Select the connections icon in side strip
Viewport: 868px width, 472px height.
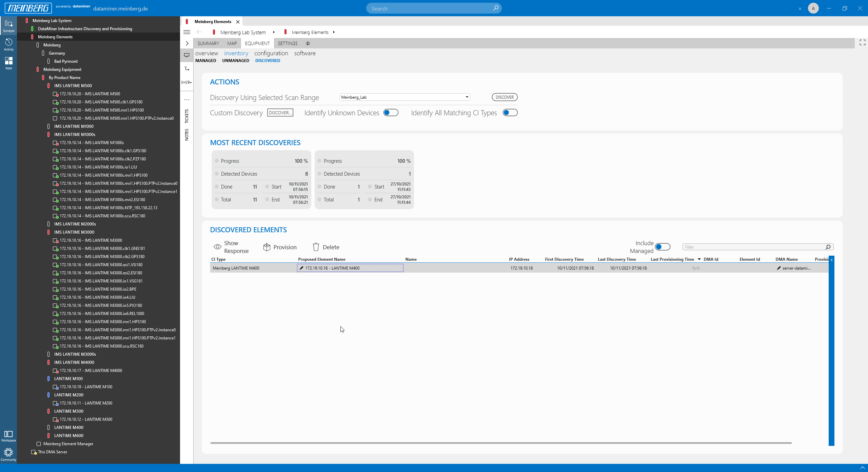point(187,69)
